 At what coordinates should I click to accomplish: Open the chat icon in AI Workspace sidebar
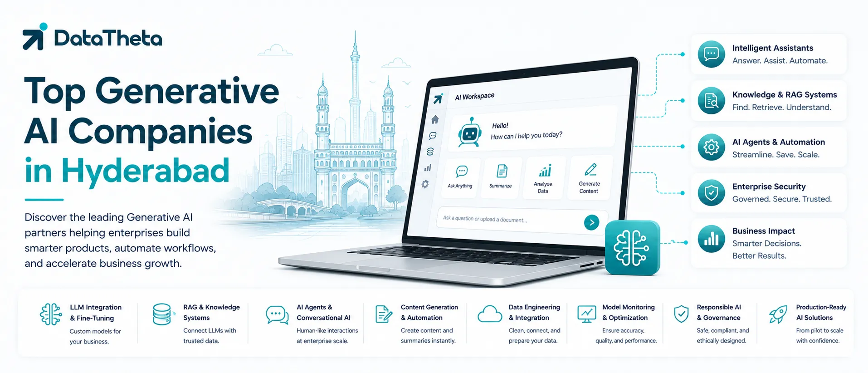(x=433, y=136)
